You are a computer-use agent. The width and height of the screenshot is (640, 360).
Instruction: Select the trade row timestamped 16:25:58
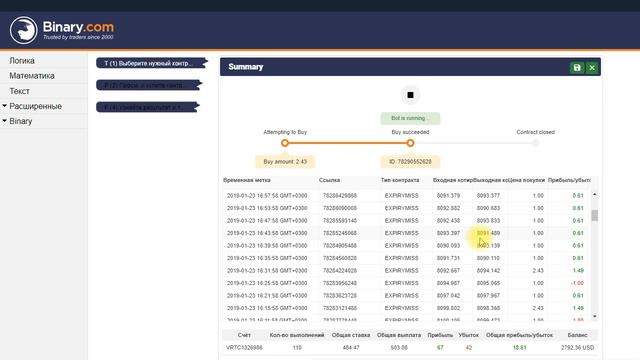coord(406,283)
